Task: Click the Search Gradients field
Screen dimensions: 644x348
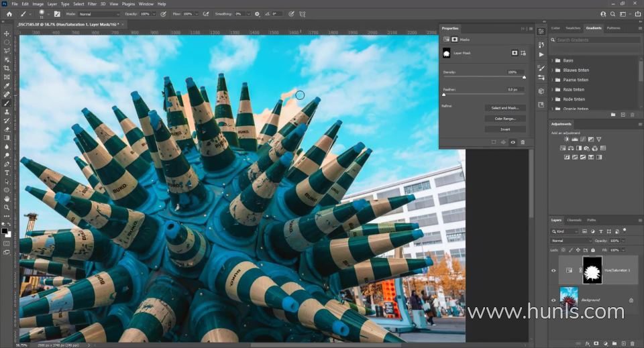Action: [597, 40]
